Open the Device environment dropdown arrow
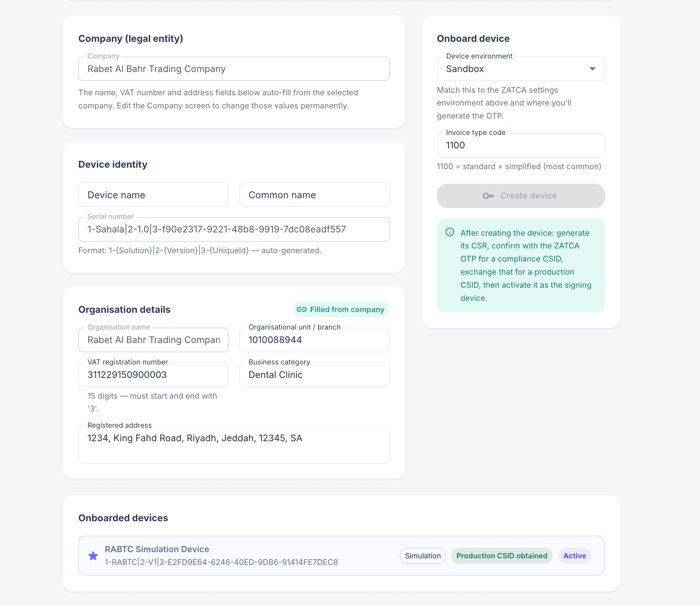 592,69
